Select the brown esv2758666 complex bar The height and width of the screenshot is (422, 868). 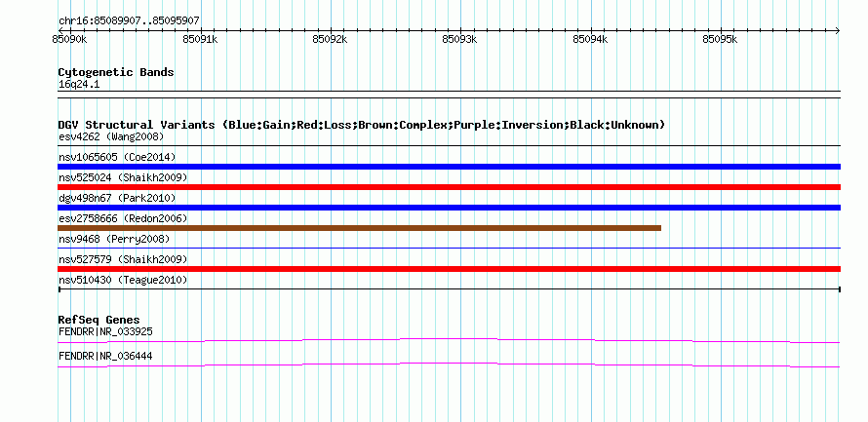[359, 228]
